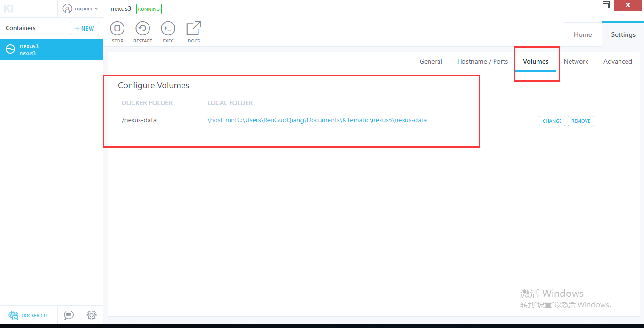Image resolution: width=644 pixels, height=328 pixels.
Task: Open Hostname / Ports tab
Action: click(x=482, y=61)
